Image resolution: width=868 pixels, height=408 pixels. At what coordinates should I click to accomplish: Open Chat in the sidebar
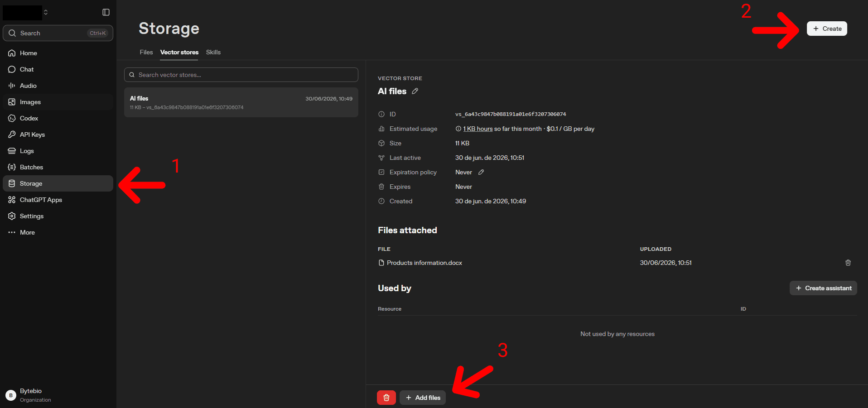point(58,69)
